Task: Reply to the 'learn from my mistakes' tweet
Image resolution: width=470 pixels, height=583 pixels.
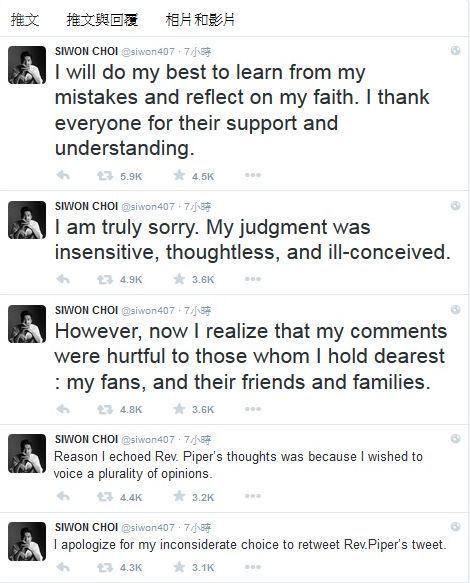Action: click(63, 175)
